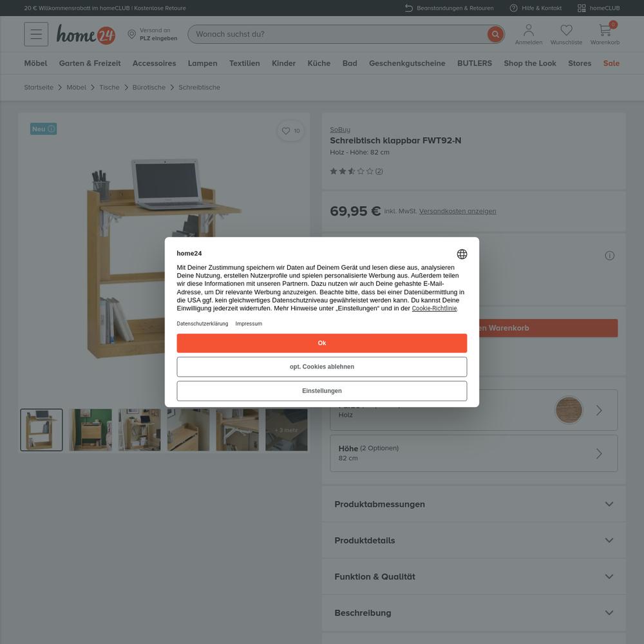Go to Startseite breadcrumb
Image resolution: width=644 pixels, height=644 pixels.
[x=39, y=88]
